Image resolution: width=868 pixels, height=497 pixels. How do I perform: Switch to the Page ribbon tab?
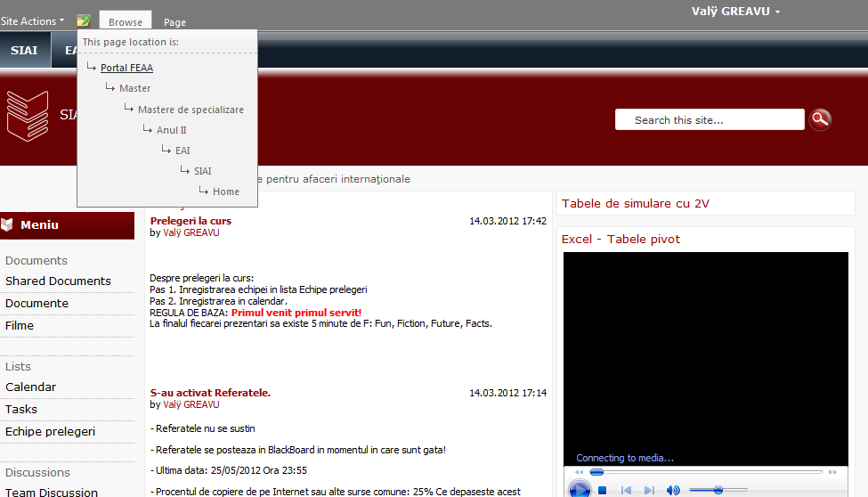(x=174, y=22)
